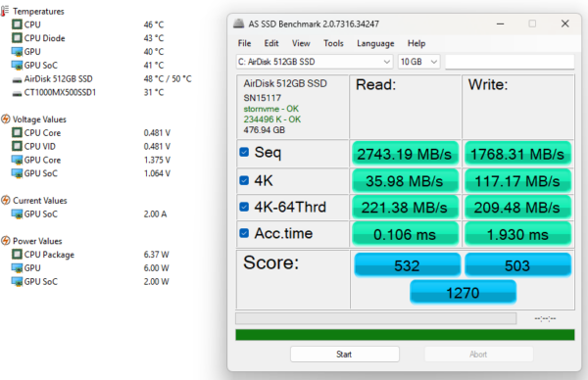
Task: Open the Tools menu
Action: pos(333,43)
